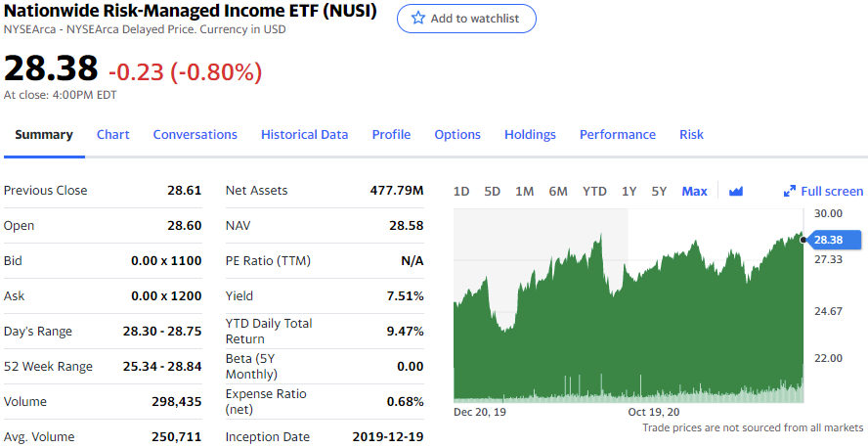Image resolution: width=868 pixels, height=448 pixels.
Task: Click the Open value 28.60
Action: point(185,226)
